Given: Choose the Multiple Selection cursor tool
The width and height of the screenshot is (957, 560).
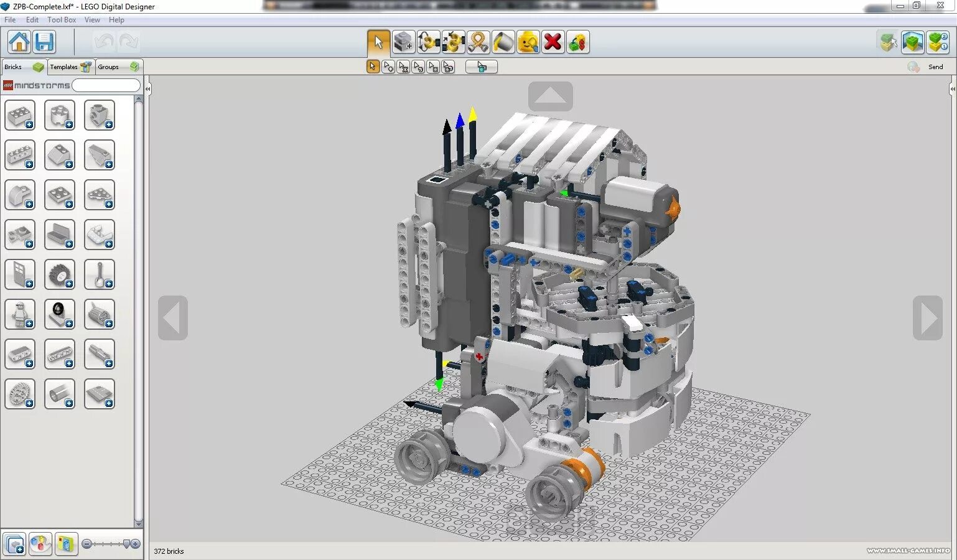Looking at the screenshot, I should pyautogui.click(x=388, y=67).
